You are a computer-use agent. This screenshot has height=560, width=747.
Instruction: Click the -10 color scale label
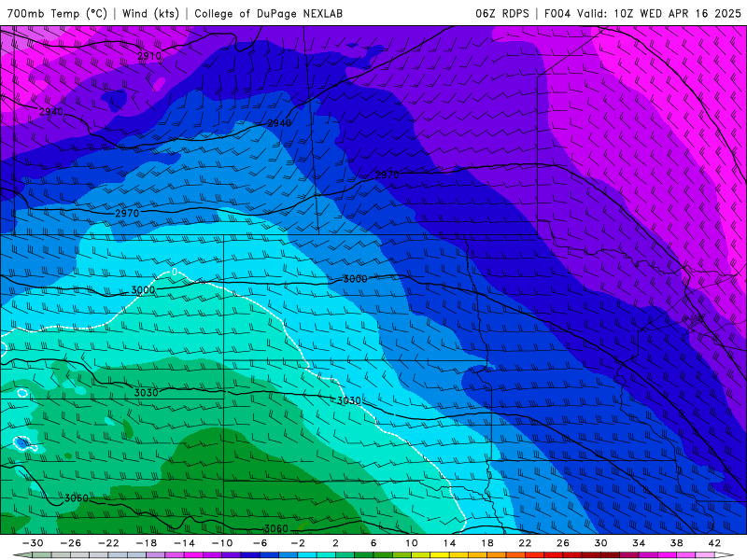click(x=222, y=543)
